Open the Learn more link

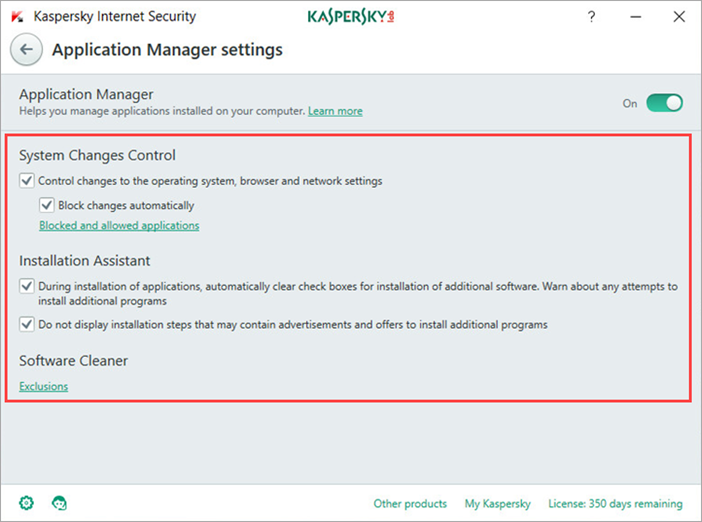click(x=335, y=111)
